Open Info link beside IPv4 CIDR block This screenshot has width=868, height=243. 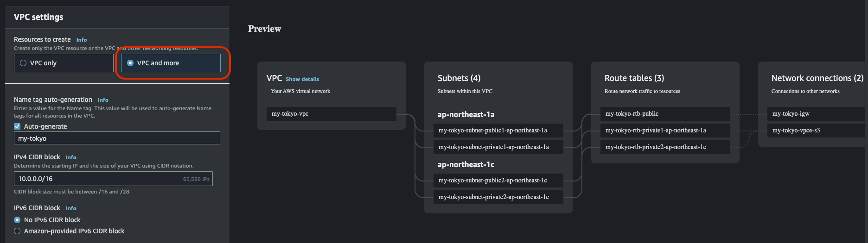pyautogui.click(x=71, y=157)
